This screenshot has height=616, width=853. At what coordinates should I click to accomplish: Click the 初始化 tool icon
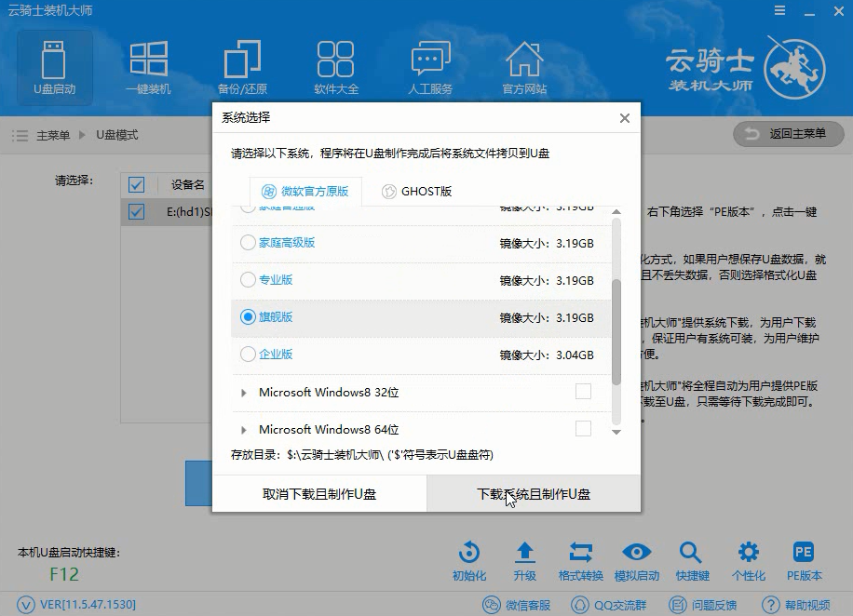[x=468, y=552]
